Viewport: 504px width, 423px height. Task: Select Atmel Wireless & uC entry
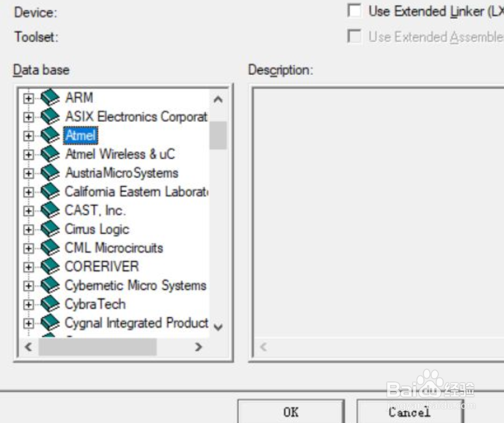point(120,154)
